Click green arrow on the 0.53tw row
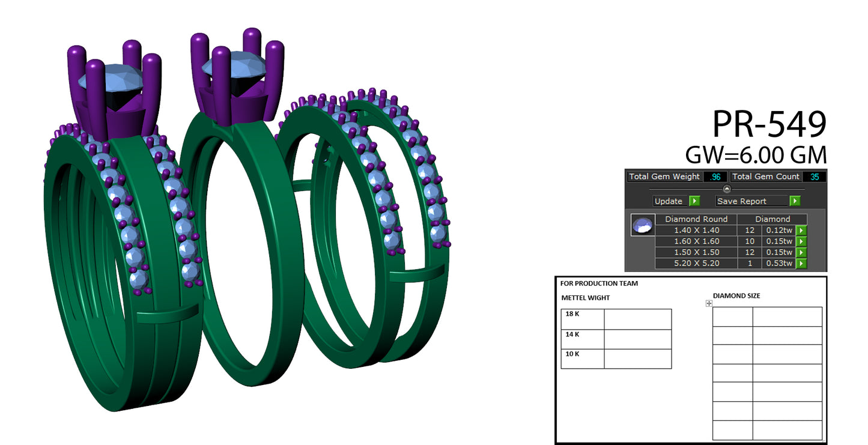The height and width of the screenshot is (445, 868). click(x=801, y=263)
